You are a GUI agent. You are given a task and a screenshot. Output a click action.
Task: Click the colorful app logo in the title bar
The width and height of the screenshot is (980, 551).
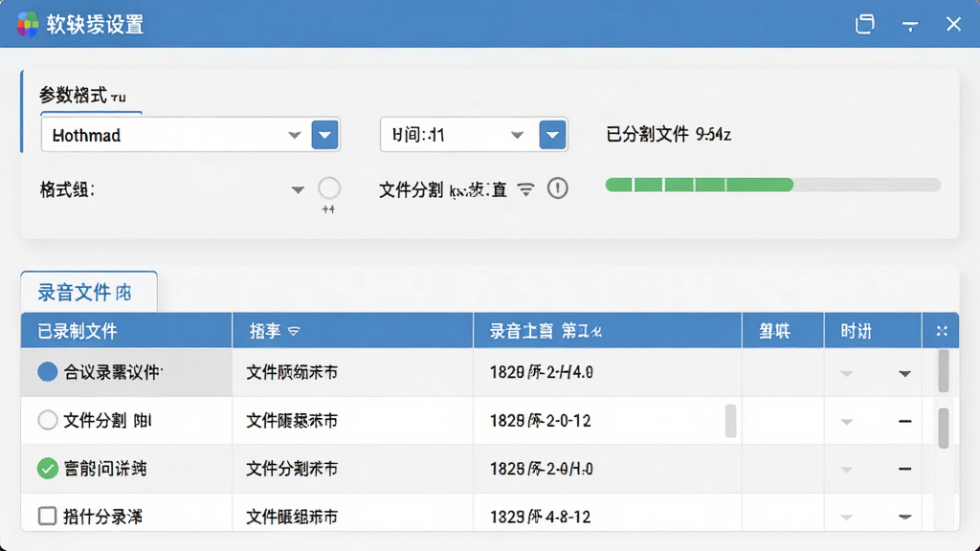pos(28,24)
